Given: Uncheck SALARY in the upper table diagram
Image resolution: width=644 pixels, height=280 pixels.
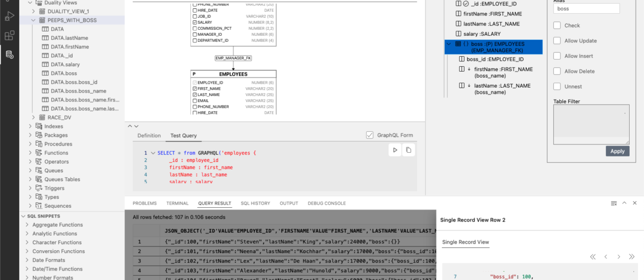Looking at the screenshot, I should pyautogui.click(x=195, y=23).
